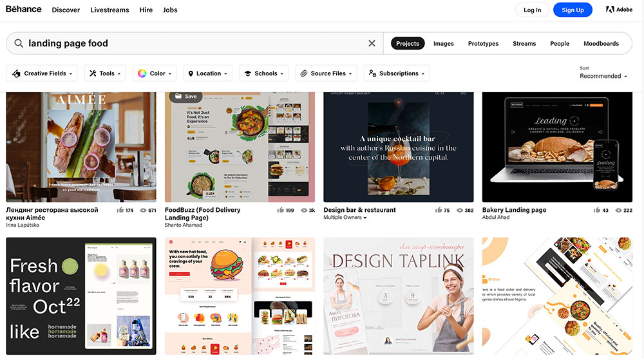Click the Color wheel icon

[x=142, y=73]
